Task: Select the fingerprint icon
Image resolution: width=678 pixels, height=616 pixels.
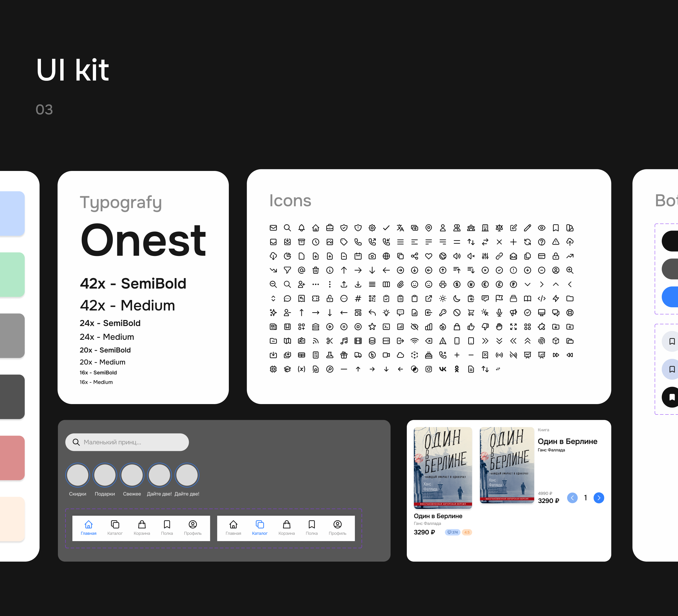Action: tap(541, 341)
